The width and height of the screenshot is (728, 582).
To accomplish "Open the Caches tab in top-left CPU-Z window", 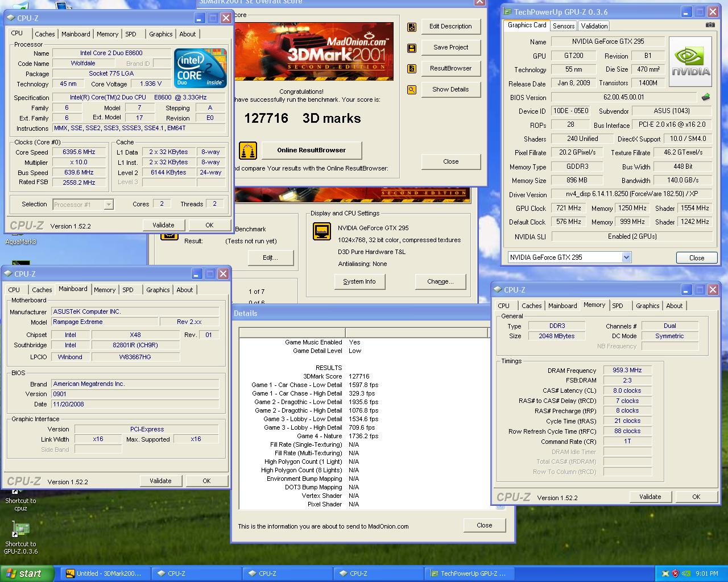I will tap(44, 34).
